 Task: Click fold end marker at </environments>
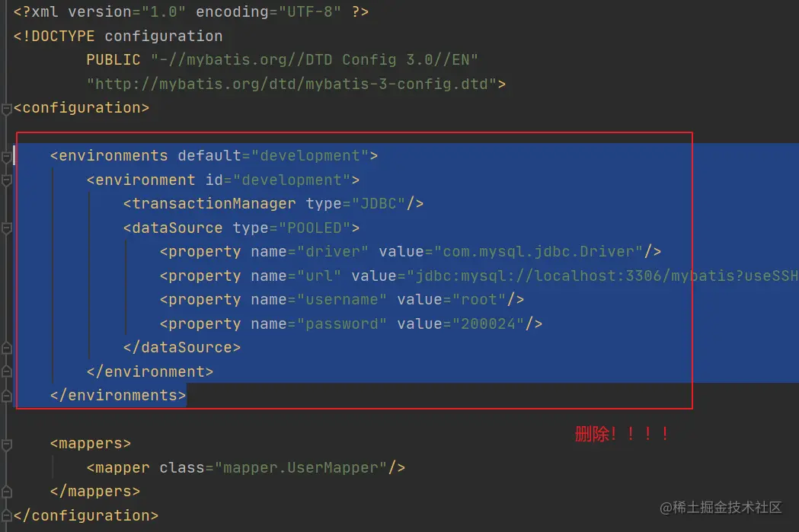[x=7, y=396]
